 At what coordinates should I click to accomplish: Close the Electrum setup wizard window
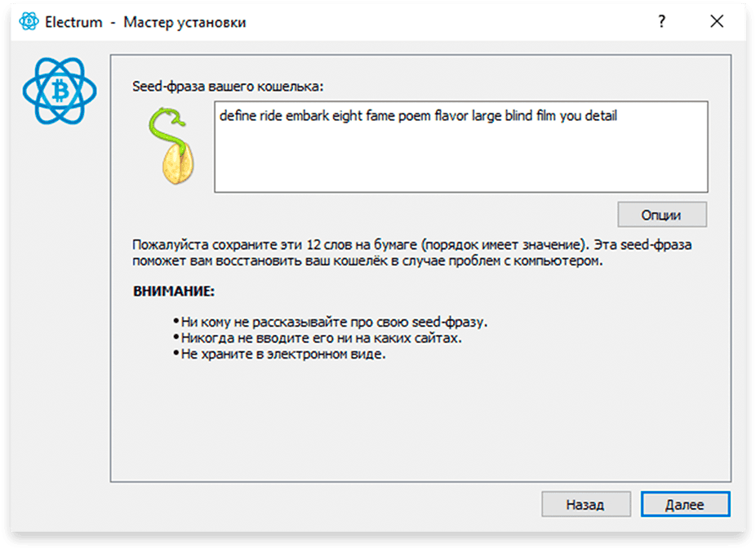[x=717, y=21]
